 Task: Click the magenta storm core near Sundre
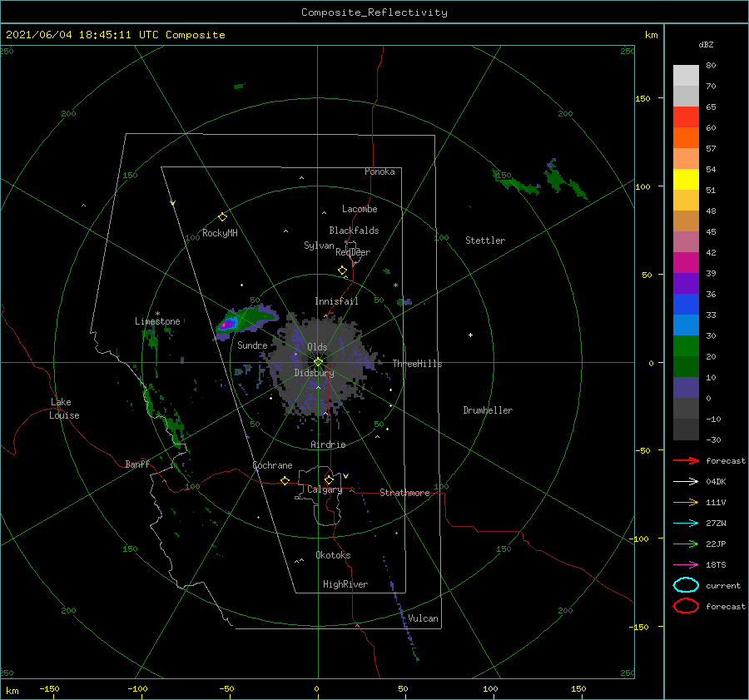pyautogui.click(x=227, y=325)
